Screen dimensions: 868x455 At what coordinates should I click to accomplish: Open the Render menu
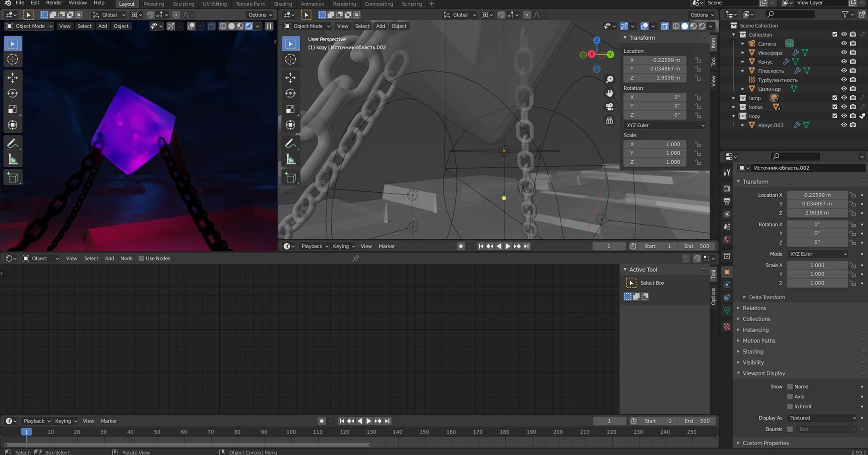[54, 3]
